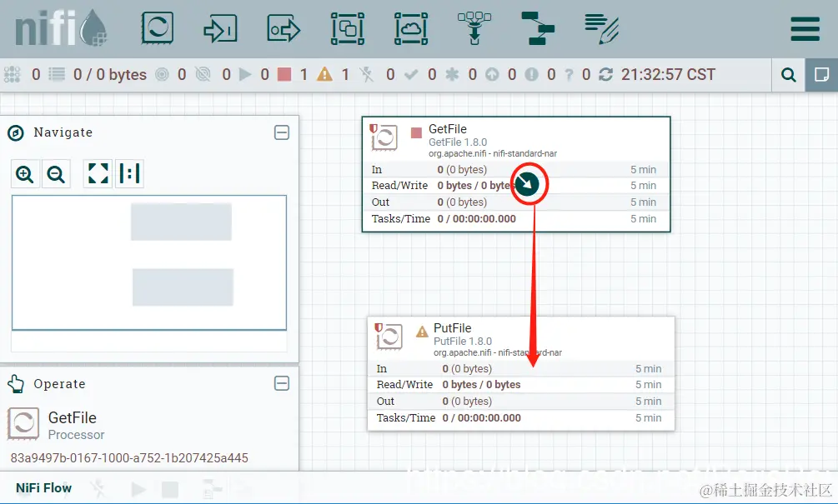838x504 pixels.
Task: Click the running components play icon in status bar
Action: pos(245,74)
